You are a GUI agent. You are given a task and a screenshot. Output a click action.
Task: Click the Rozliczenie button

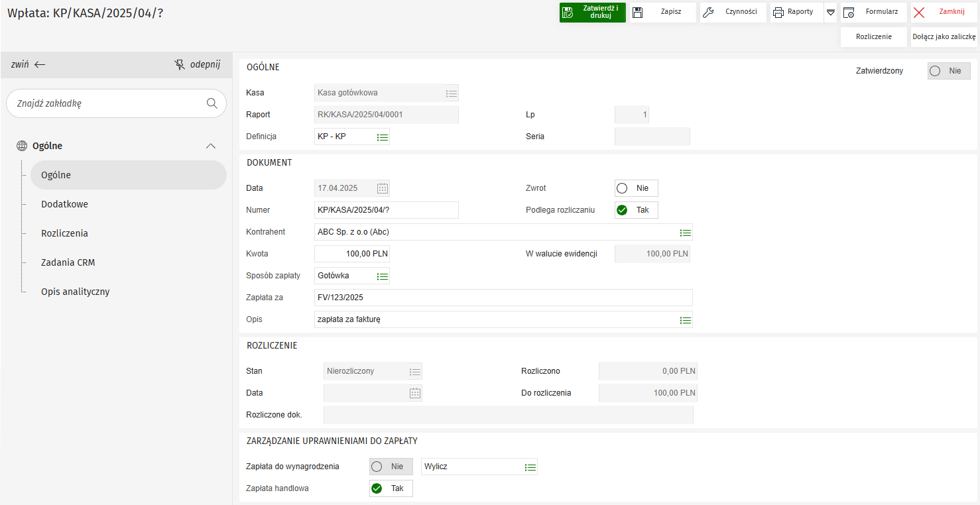873,37
